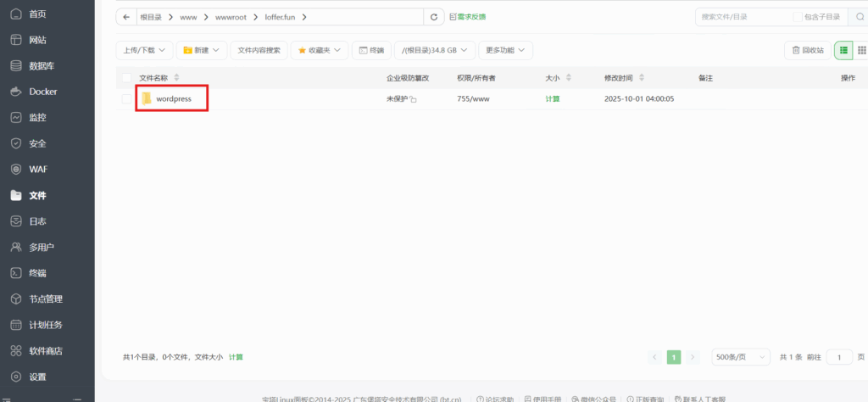Go to the previous page arrow

[x=654, y=357]
